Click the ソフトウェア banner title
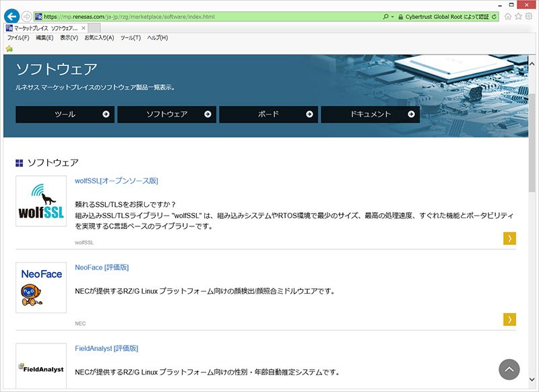 tap(57, 69)
